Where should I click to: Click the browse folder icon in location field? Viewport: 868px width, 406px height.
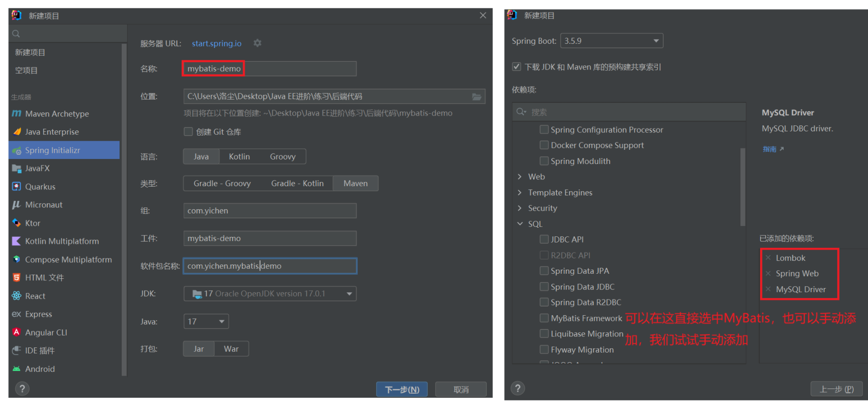(x=477, y=97)
